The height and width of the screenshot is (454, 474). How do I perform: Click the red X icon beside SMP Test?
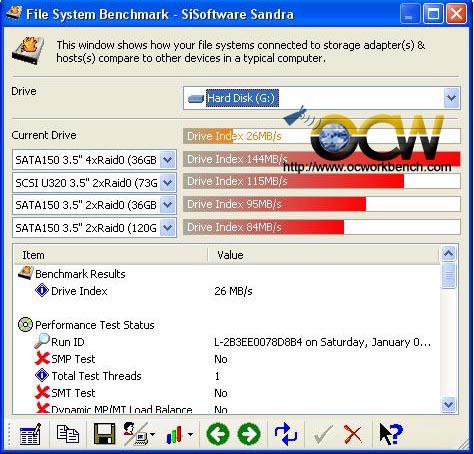(x=42, y=359)
